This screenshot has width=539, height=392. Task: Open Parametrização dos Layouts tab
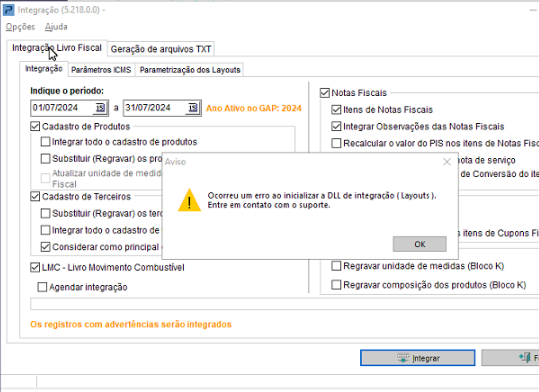[190, 70]
